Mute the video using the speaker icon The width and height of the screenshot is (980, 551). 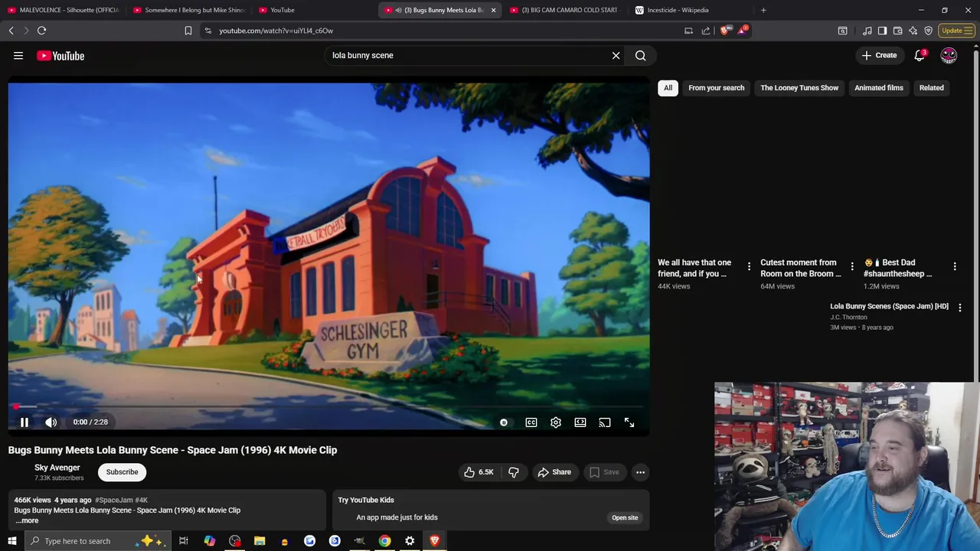coord(51,422)
